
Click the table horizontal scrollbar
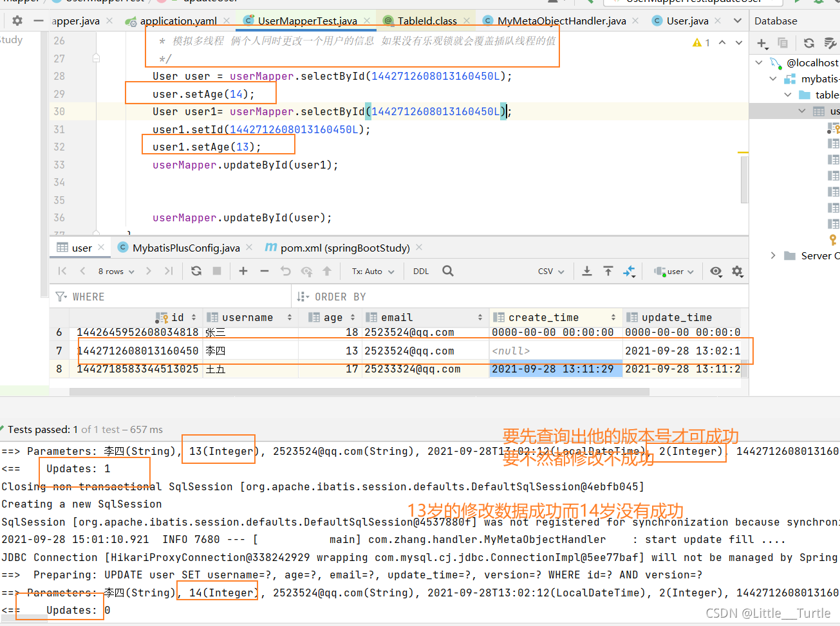click(360, 391)
